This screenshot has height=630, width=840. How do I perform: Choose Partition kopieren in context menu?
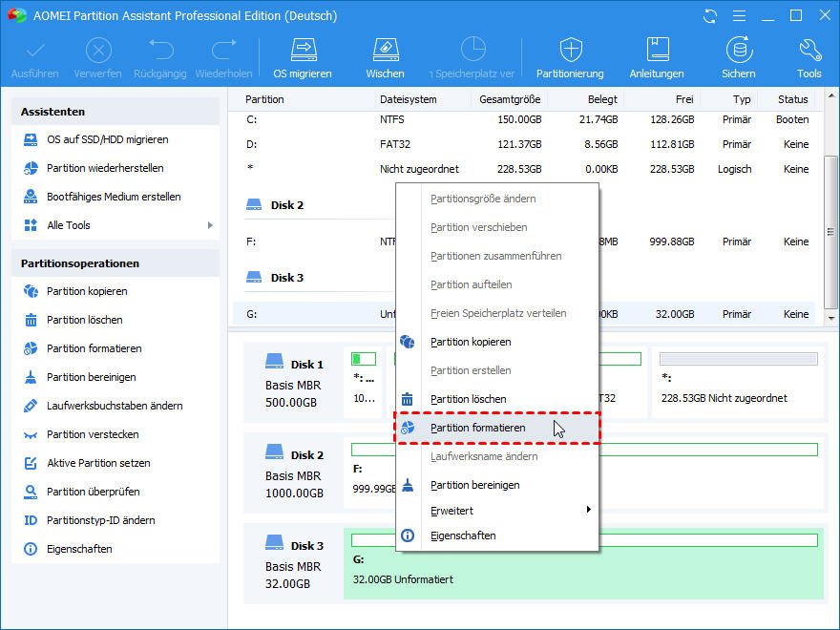coord(497,343)
